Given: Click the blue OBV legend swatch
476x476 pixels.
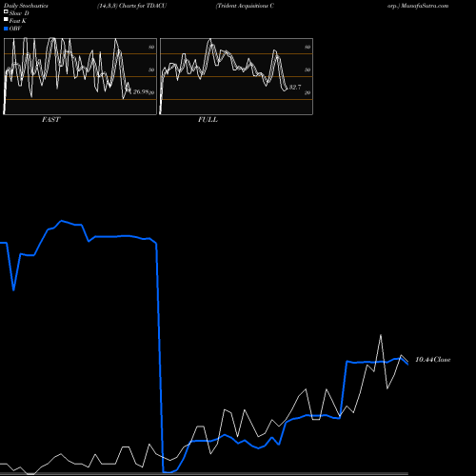Looking at the screenshot, I should [6, 29].
